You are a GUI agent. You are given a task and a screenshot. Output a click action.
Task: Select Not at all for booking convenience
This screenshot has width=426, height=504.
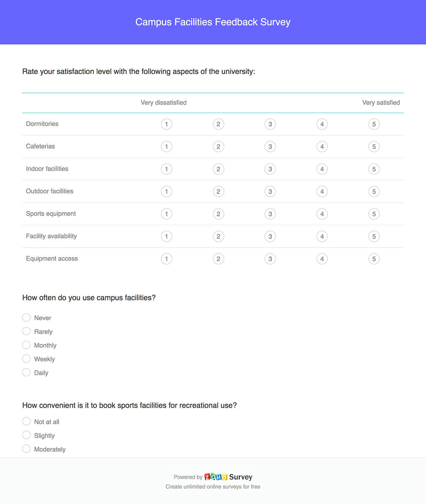click(x=26, y=421)
